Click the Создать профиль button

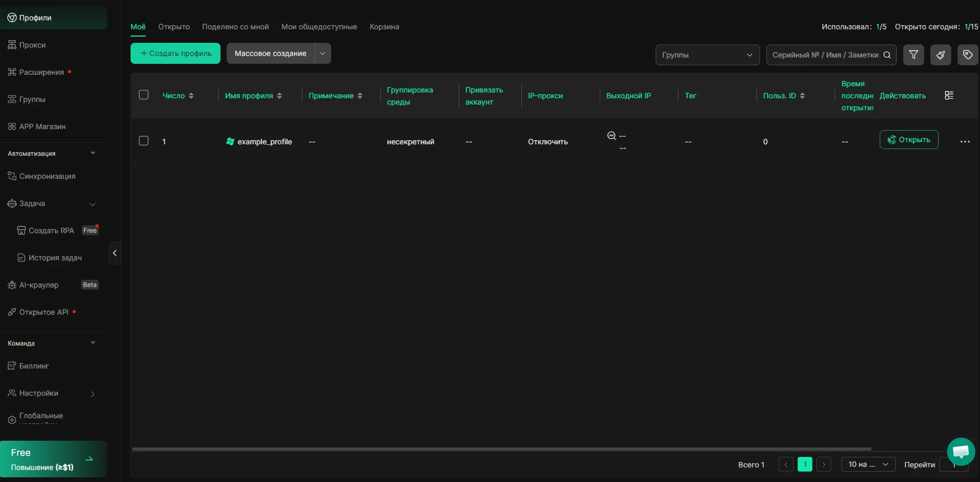pyautogui.click(x=176, y=53)
